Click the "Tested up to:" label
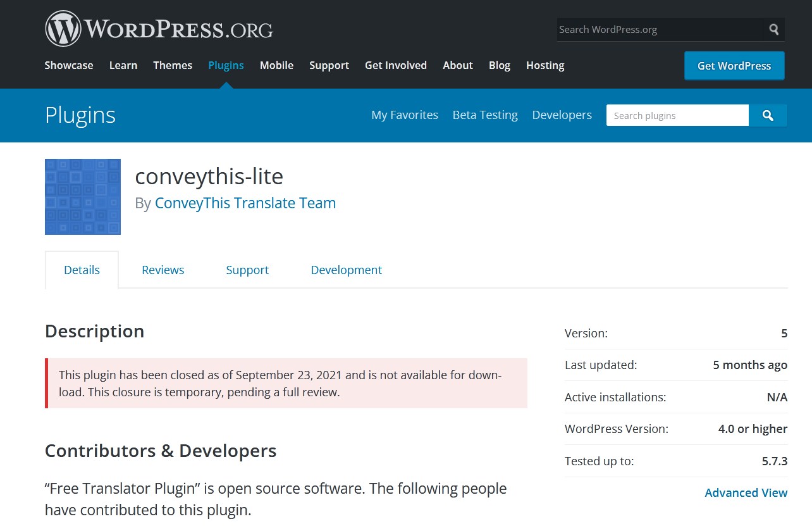Image resolution: width=812 pixels, height=526 pixels. point(600,461)
